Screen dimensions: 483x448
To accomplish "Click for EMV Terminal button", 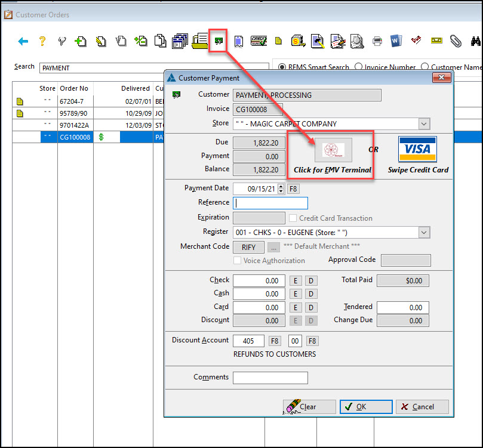I will 333,150.
